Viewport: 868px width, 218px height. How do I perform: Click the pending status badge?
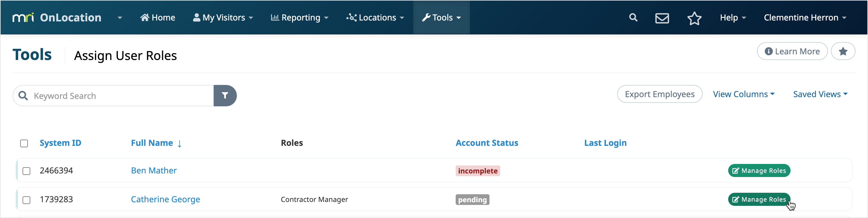tap(472, 200)
